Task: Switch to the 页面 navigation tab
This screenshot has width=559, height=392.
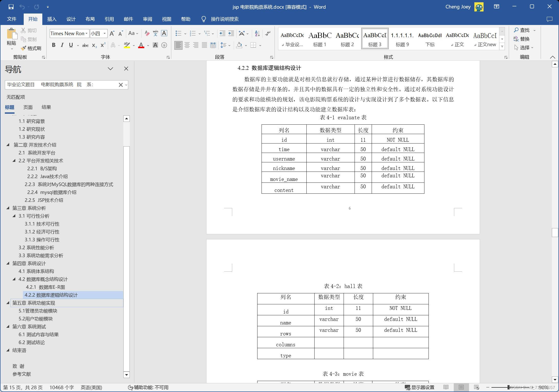Action: coord(28,107)
